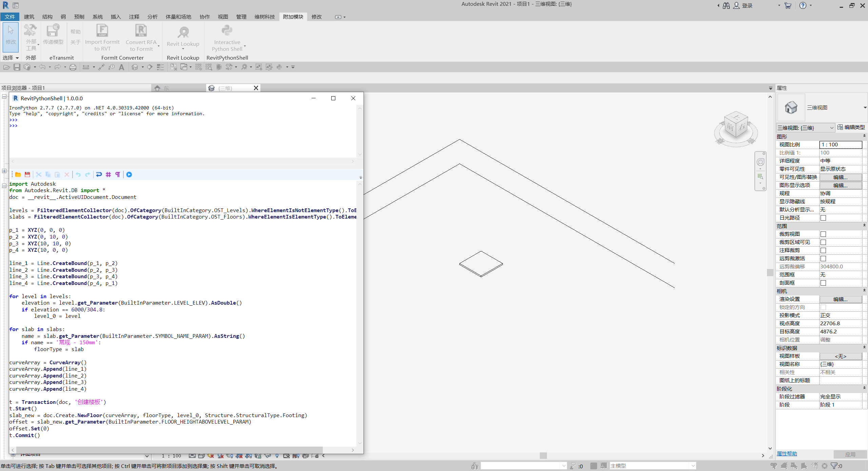Click the Revit Lookup ribbon icon
Image resolution: width=868 pixels, height=471 pixels.
click(x=183, y=33)
